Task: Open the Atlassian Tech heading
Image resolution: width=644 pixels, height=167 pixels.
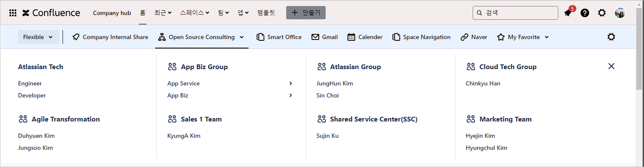Action: [41, 67]
